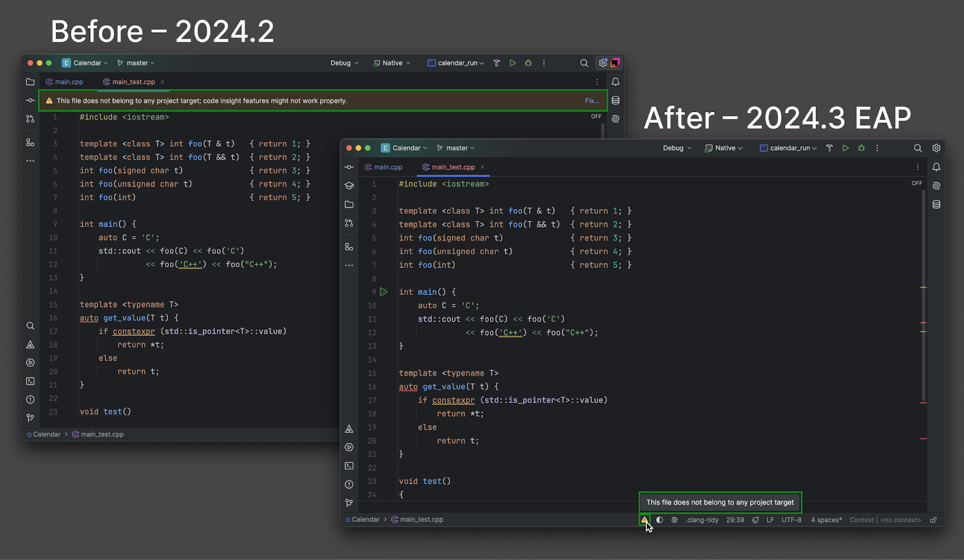This screenshot has width=964, height=560.
Task: Click Build hammer icon in Before window toolbar
Action: tap(496, 63)
